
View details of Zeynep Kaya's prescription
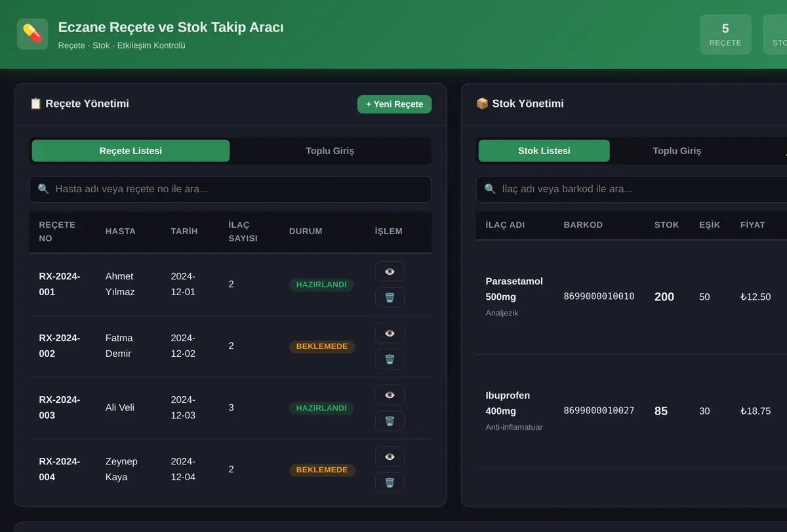click(390, 457)
